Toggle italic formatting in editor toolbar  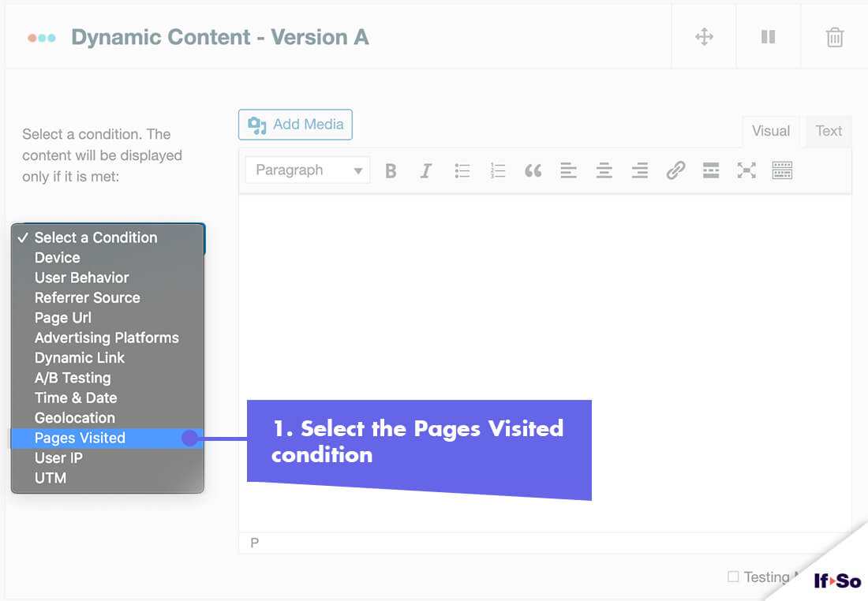click(x=425, y=171)
